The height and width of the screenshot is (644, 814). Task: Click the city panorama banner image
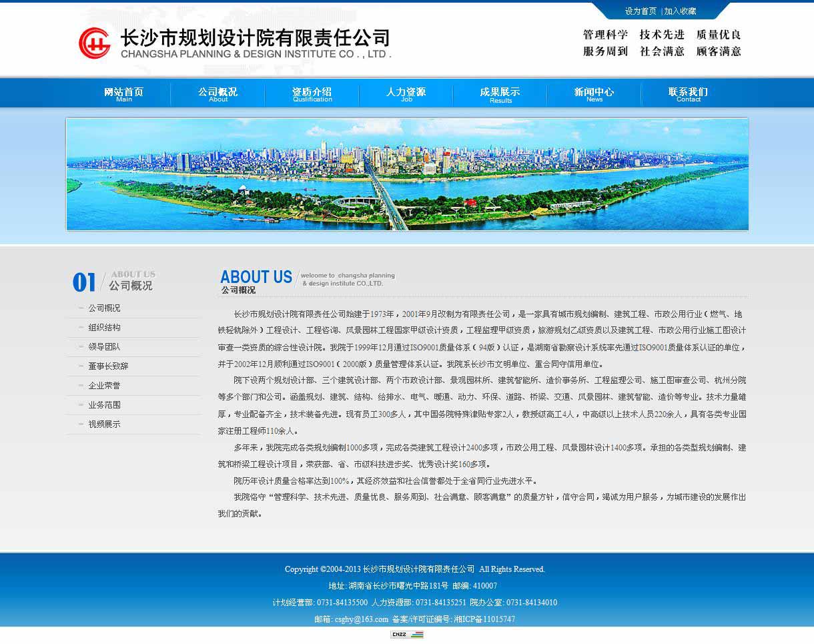pyautogui.click(x=407, y=174)
